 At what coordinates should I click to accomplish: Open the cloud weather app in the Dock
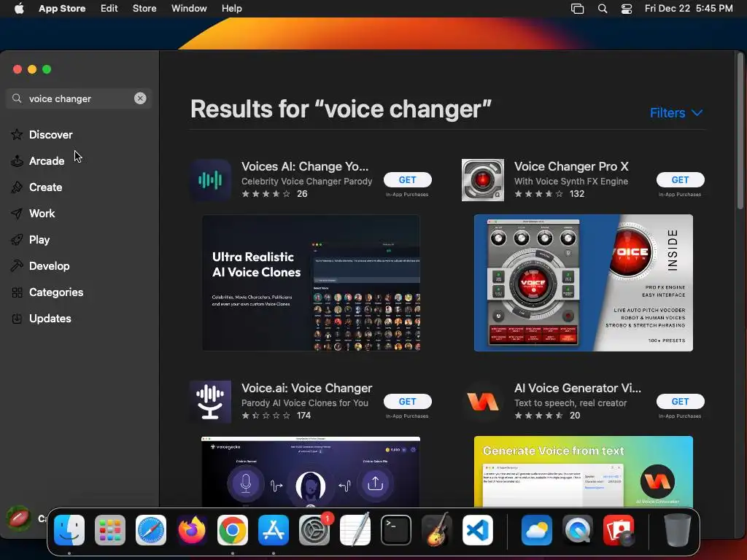537,530
